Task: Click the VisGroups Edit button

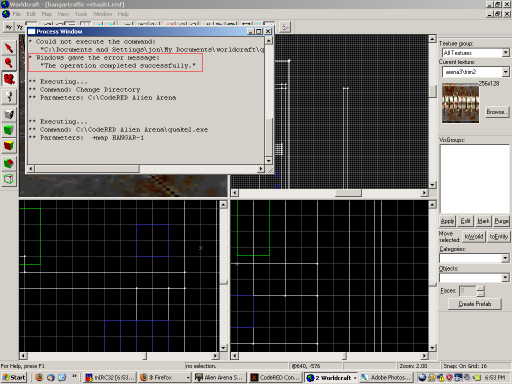Action: coord(465,221)
